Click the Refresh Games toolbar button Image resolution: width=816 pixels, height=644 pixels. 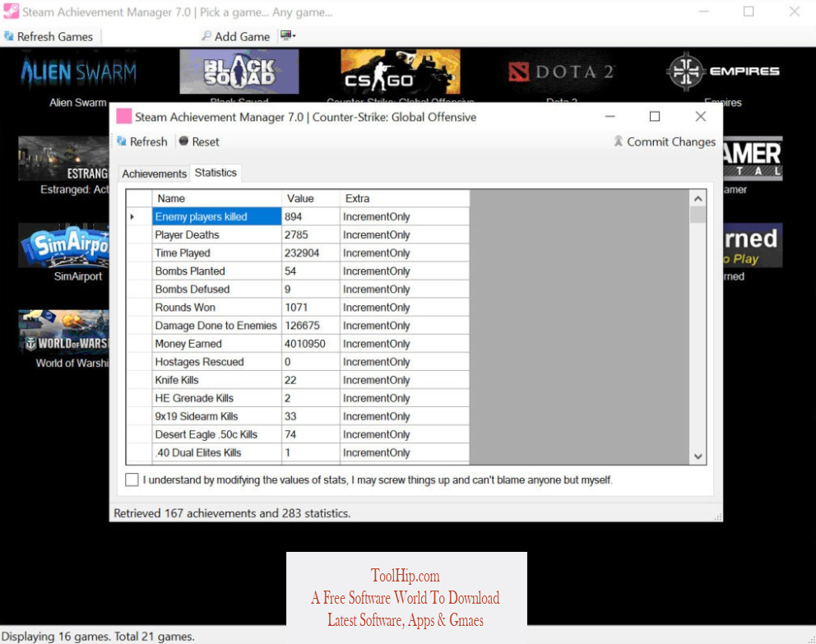[x=49, y=36]
